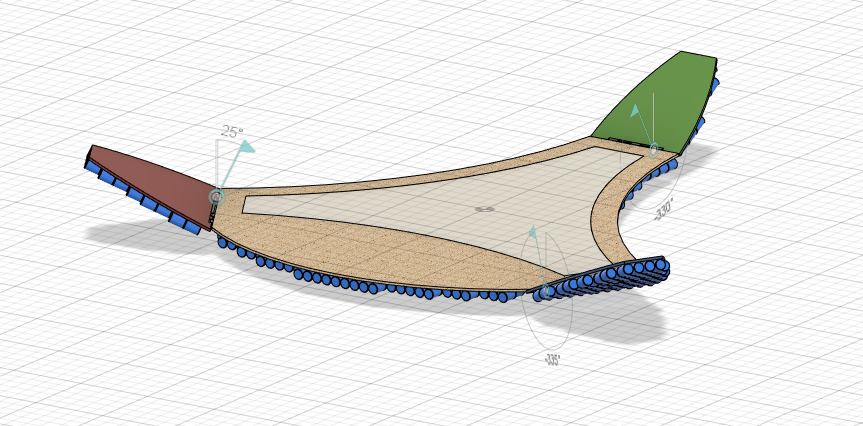Click the 25° angle label
This screenshot has width=863, height=426.
coord(232,132)
